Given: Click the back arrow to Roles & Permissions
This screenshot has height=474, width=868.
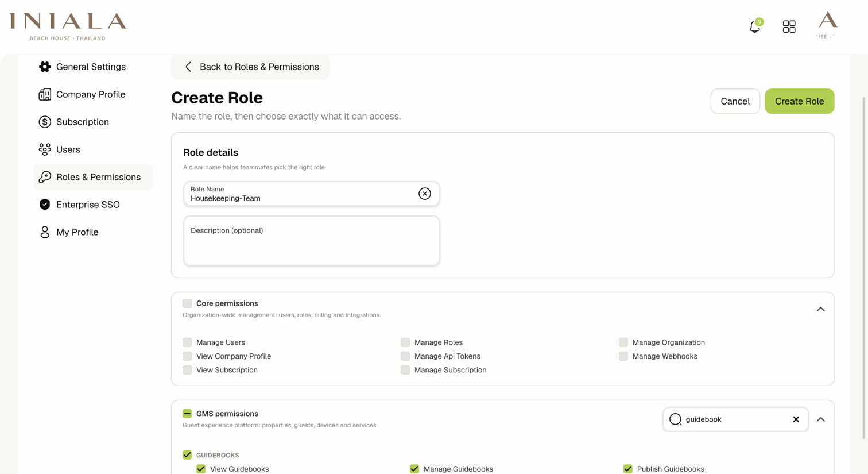Looking at the screenshot, I should [x=188, y=67].
